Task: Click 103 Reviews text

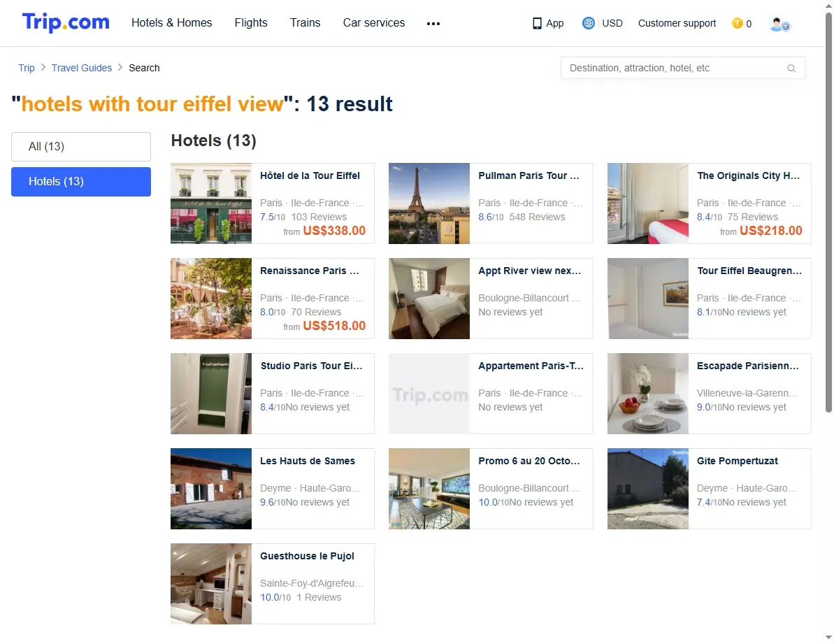Action: tap(319, 217)
